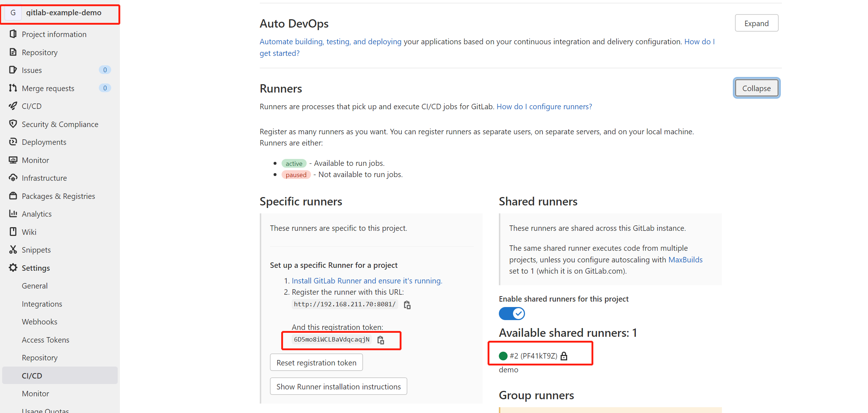Click Reset registration token button
Screen dimensions: 868x413
(x=316, y=363)
